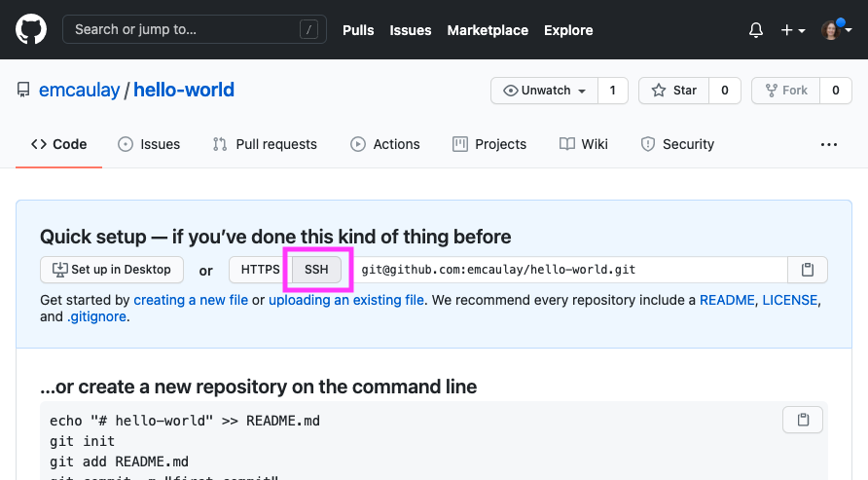Open the creating a new file link
868x480 pixels.
[191, 300]
